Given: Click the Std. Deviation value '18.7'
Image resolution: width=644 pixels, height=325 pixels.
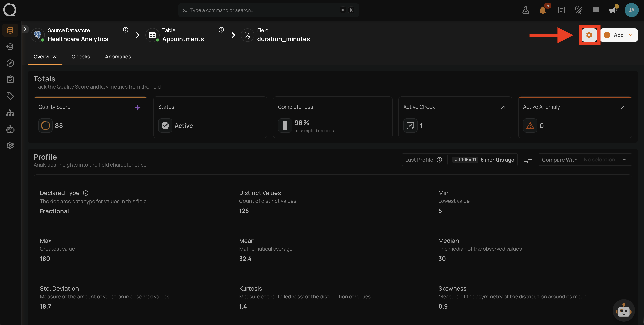Looking at the screenshot, I should click(x=45, y=307).
